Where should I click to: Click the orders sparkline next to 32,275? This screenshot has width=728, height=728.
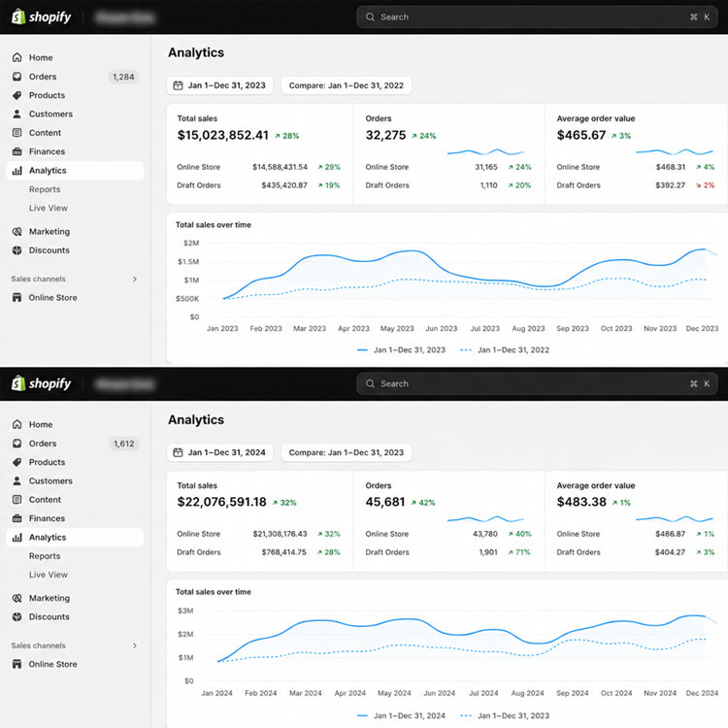[485, 151]
